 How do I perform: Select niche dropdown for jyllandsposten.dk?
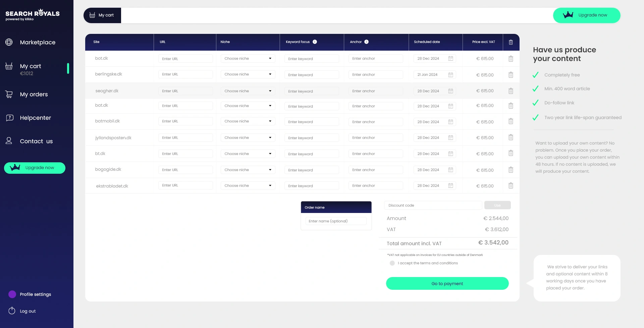[x=248, y=138]
